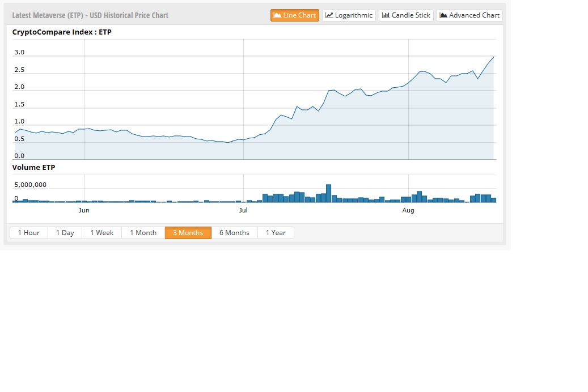588x392 pixels.
Task: Select the 6 Months time range
Action: click(234, 233)
